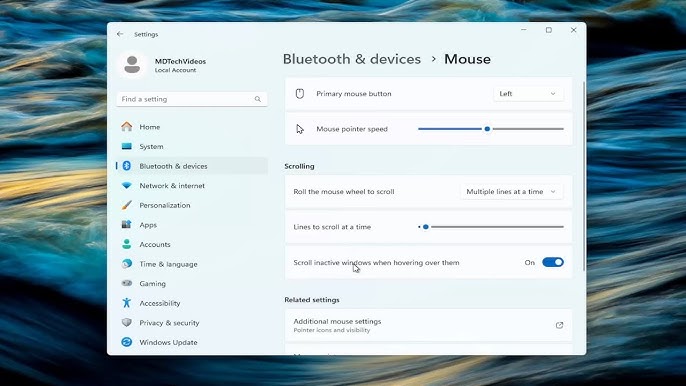Click the Accessibility figure icon

(127, 303)
